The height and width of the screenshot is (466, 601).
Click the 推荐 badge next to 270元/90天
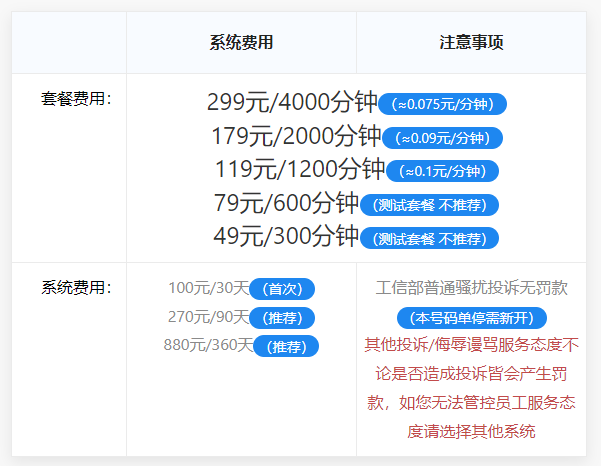tap(282, 318)
